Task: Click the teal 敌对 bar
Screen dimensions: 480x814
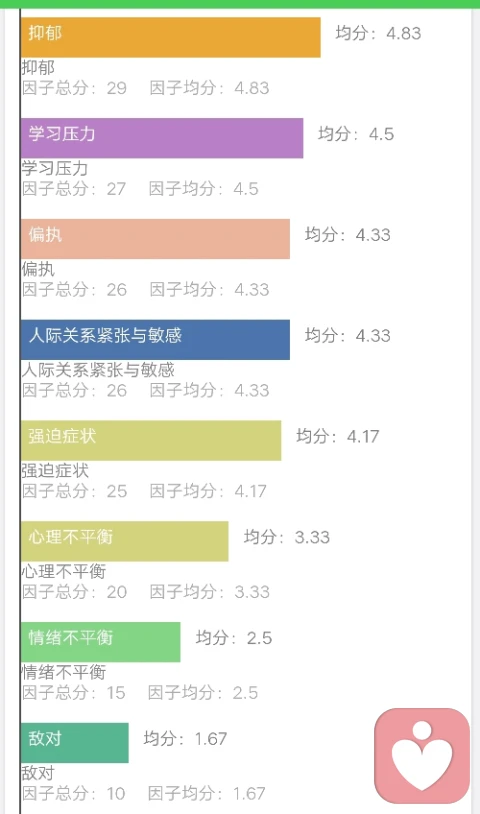Action: pos(75,742)
